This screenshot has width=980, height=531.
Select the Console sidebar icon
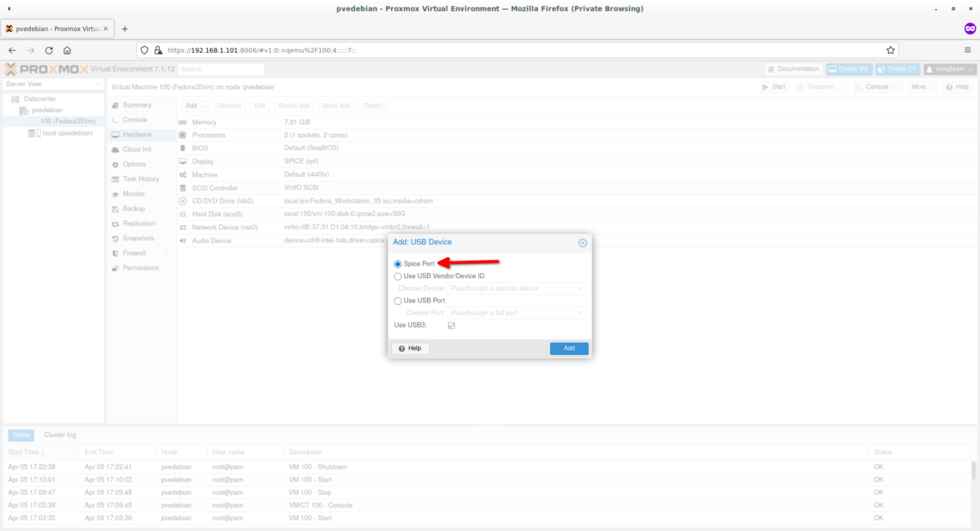click(115, 119)
